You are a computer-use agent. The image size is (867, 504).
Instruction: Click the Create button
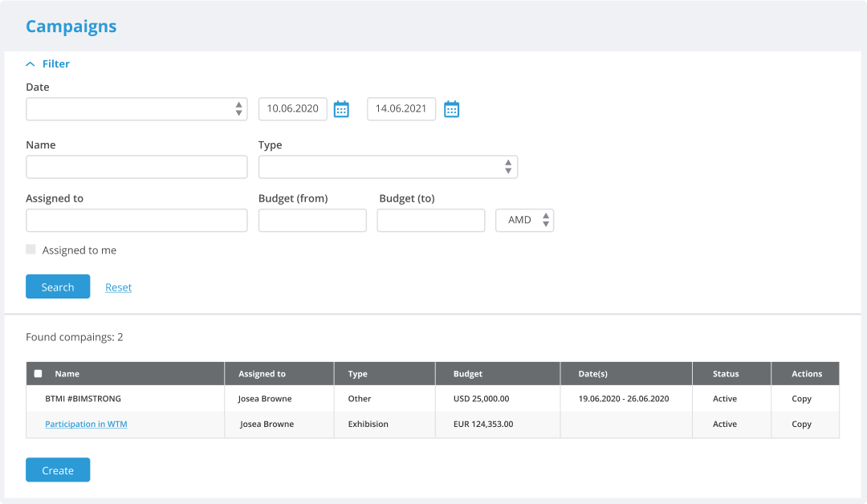click(x=58, y=470)
